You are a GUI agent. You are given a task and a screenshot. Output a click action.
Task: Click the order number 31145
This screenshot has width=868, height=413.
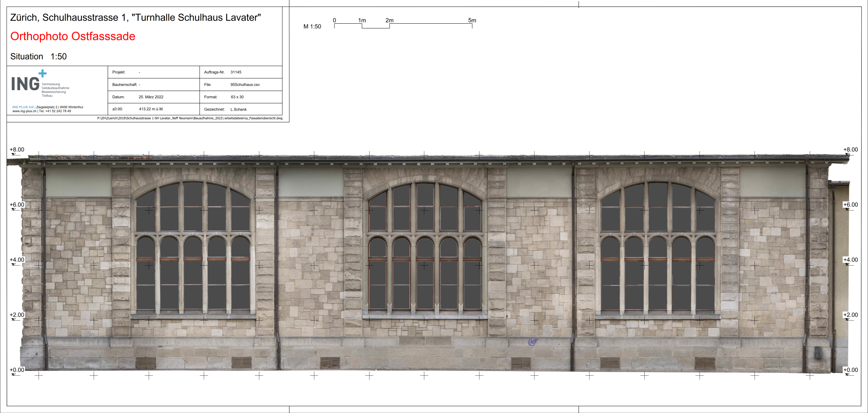236,72
